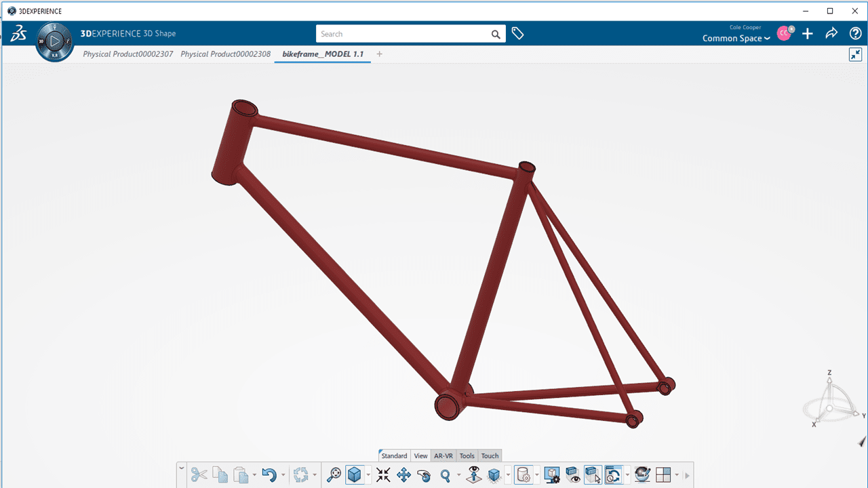Select the Rotate view tool
This screenshot has width=868, height=488.
pos(424,475)
